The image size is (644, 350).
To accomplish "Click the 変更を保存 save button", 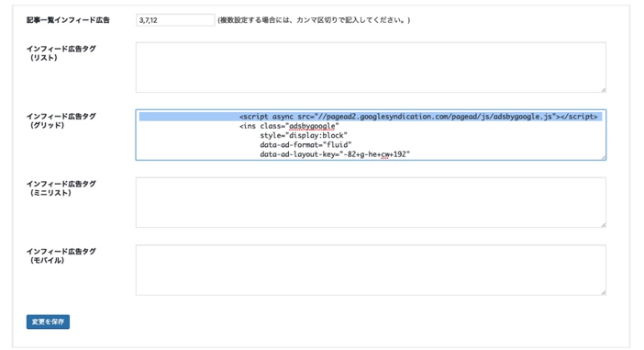I will point(48,322).
